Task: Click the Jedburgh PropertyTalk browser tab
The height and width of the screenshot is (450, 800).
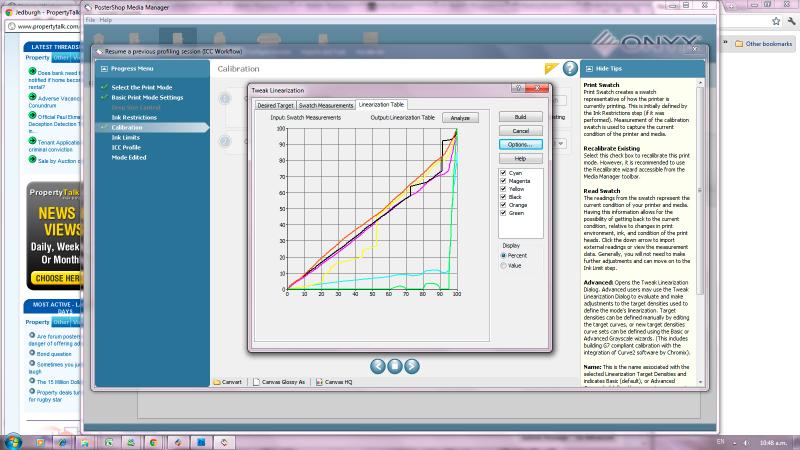Action: (45, 11)
